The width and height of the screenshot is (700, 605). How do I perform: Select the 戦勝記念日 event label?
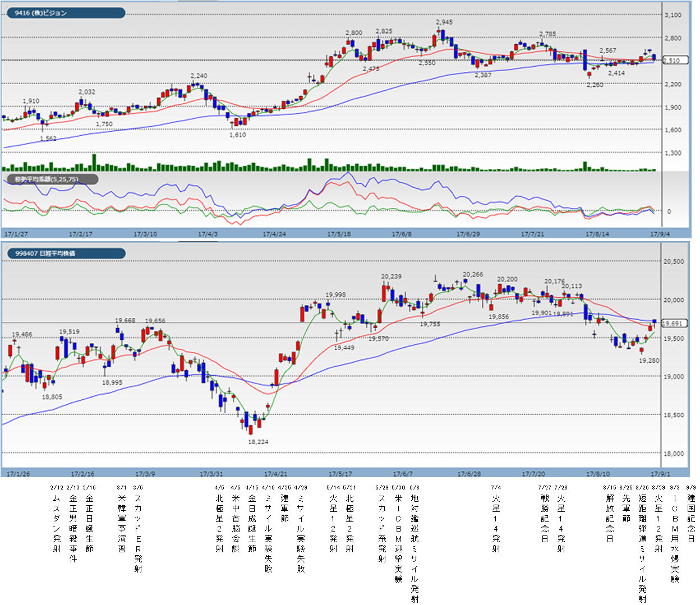coord(545,519)
